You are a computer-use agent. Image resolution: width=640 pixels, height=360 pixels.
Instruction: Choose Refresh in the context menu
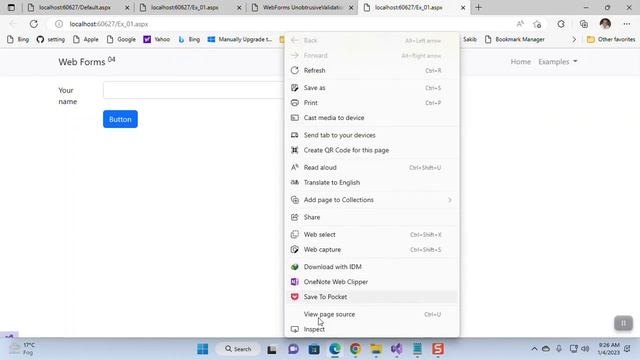click(372, 71)
